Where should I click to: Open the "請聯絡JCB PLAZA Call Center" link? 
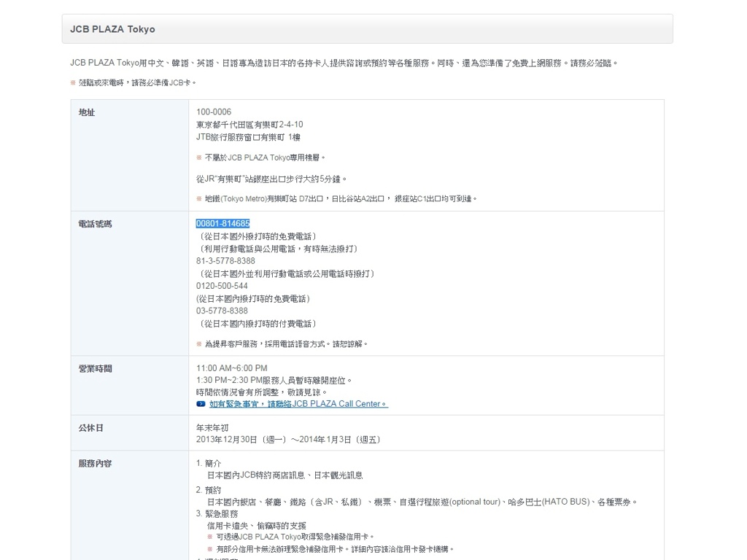298,404
